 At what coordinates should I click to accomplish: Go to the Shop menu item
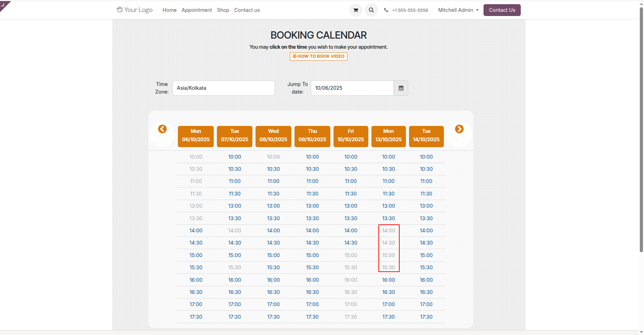click(x=223, y=10)
